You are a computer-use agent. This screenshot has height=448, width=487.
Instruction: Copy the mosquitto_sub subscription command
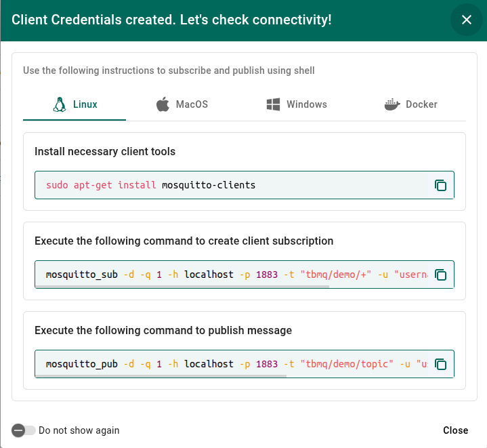click(440, 274)
